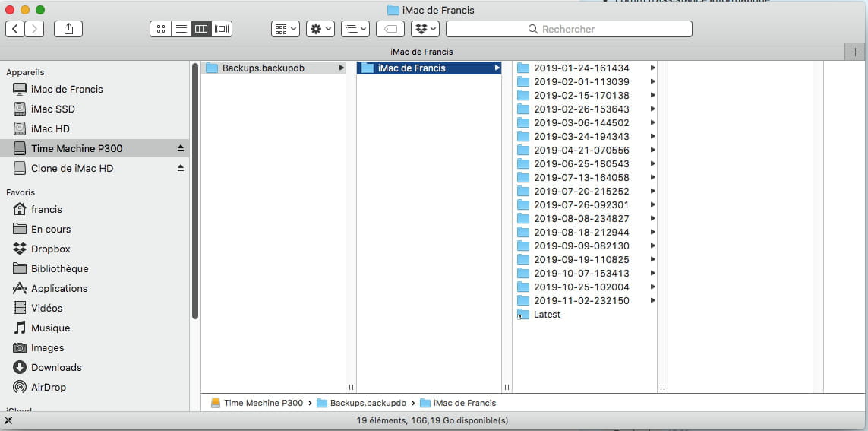Click the first column's width handle
The height and width of the screenshot is (431, 868).
coord(351,387)
